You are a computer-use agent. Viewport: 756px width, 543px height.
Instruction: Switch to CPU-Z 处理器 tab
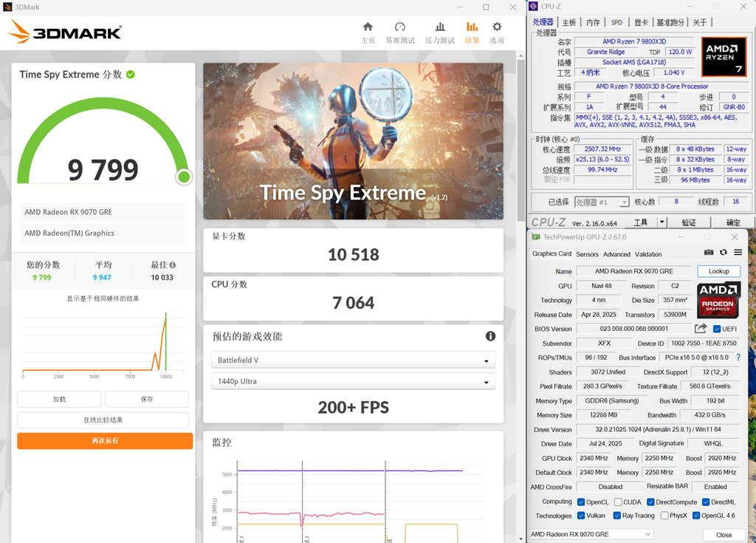coord(543,22)
